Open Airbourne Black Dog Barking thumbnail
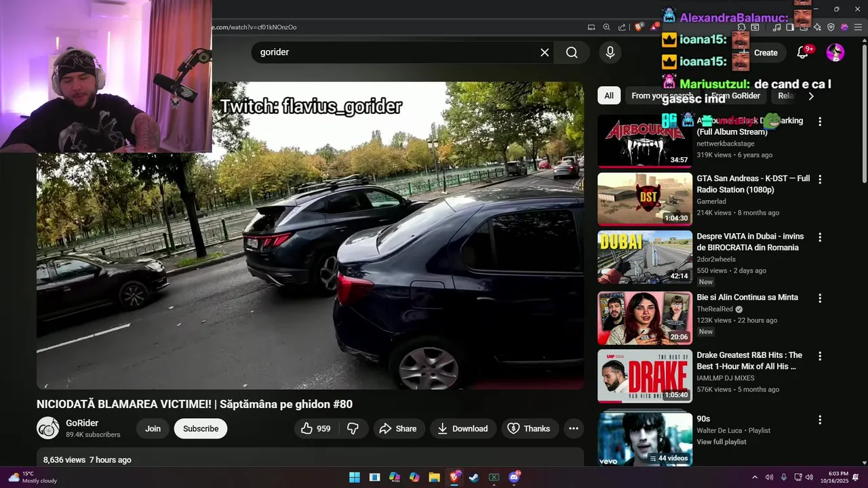The image size is (868, 488). click(x=645, y=141)
